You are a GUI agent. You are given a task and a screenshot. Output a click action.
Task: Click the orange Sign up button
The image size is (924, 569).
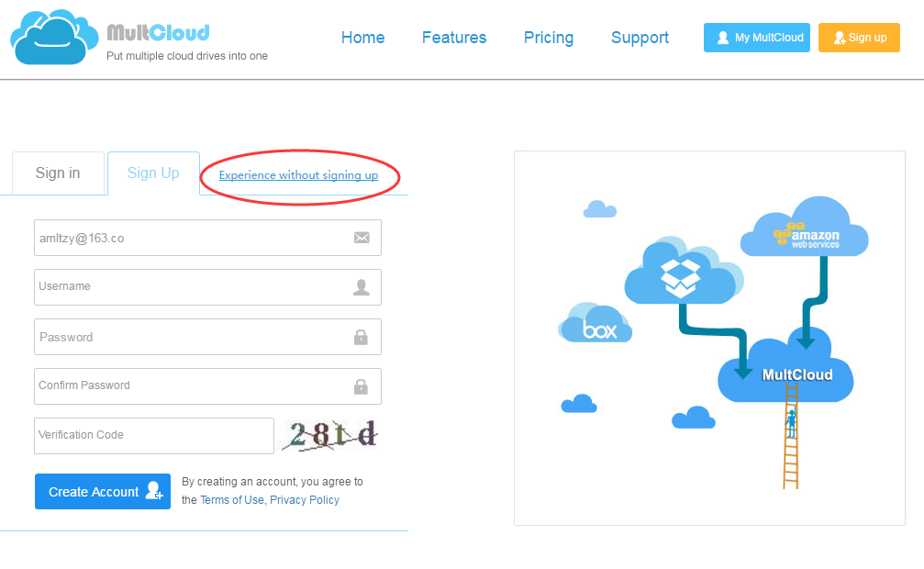[859, 38]
